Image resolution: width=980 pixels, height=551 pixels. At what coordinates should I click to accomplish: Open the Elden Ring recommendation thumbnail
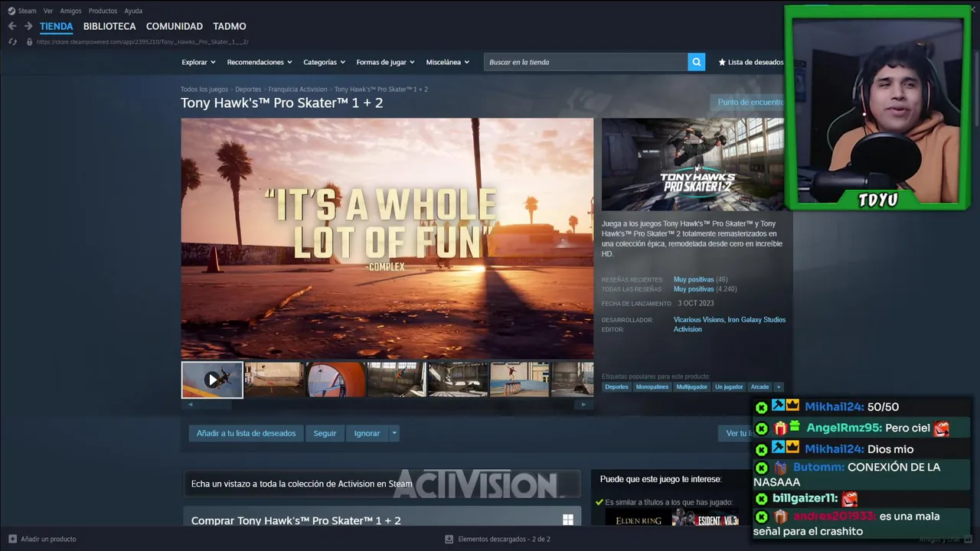click(639, 520)
